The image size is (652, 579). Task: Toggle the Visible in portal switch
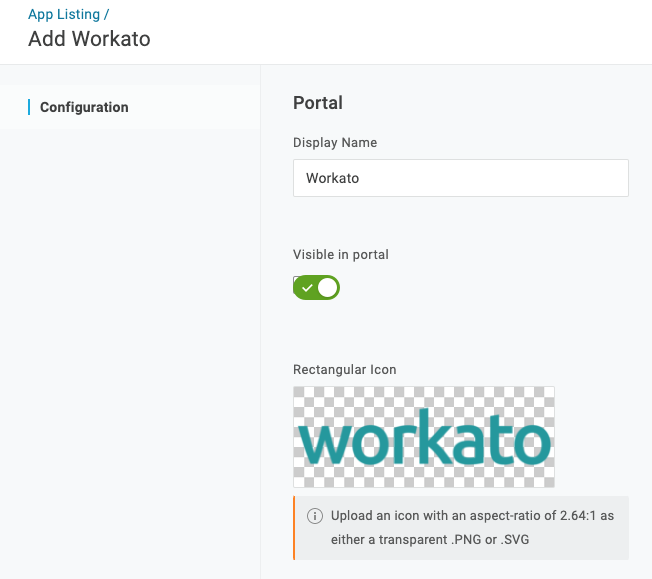coord(316,287)
